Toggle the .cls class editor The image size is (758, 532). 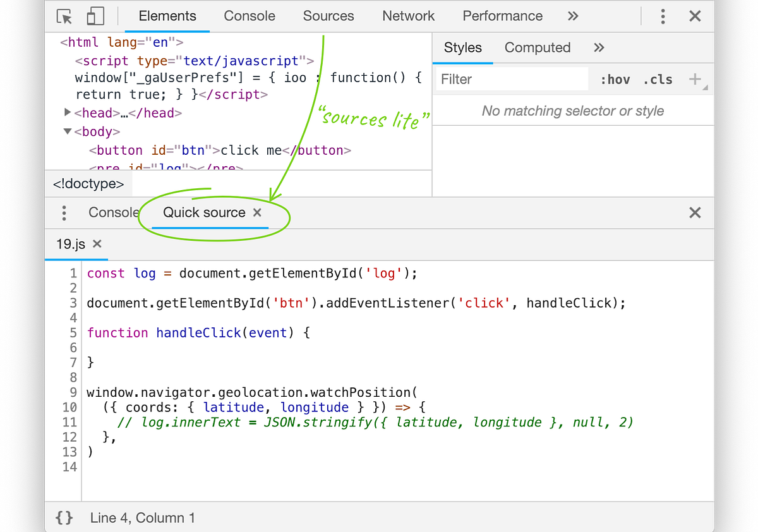click(x=658, y=80)
